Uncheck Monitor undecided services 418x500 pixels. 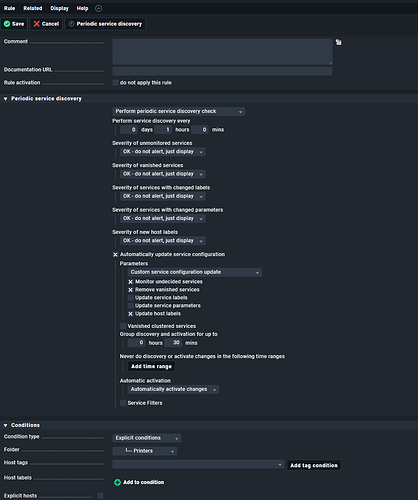131,282
